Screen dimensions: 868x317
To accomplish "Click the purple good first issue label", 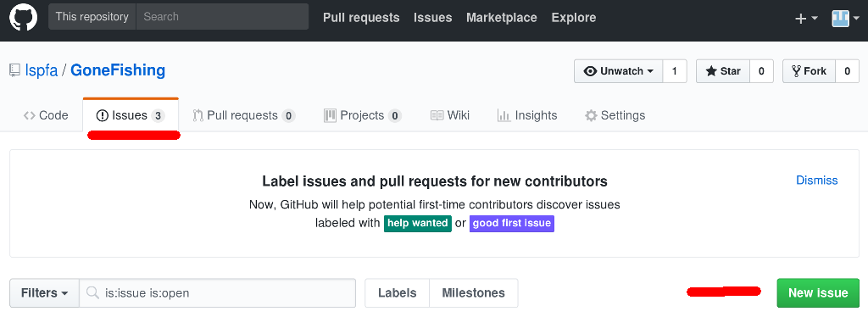I will click(511, 224).
